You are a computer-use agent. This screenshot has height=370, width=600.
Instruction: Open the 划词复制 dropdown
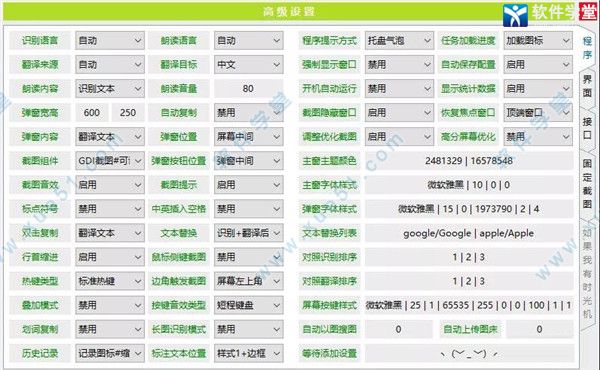click(x=110, y=329)
